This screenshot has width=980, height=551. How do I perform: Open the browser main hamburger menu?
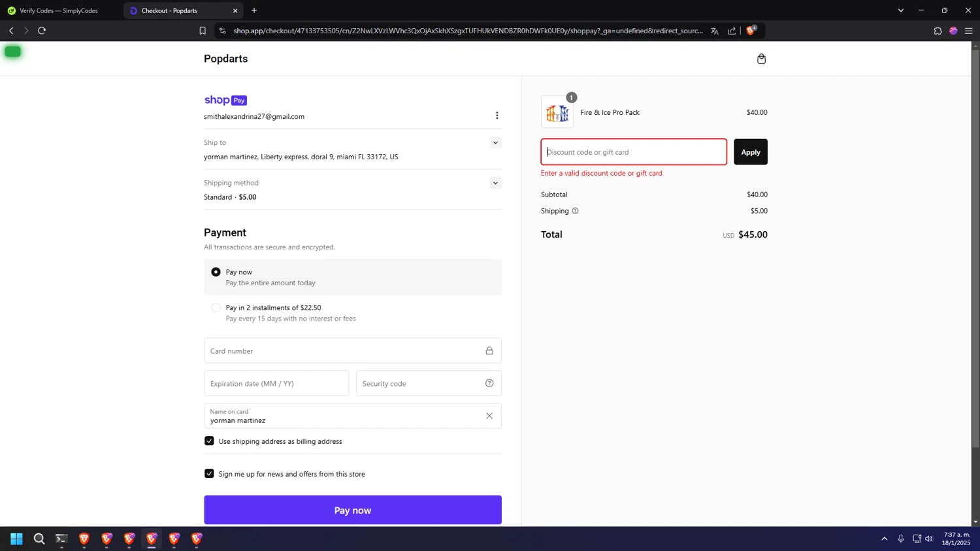(x=969, y=31)
